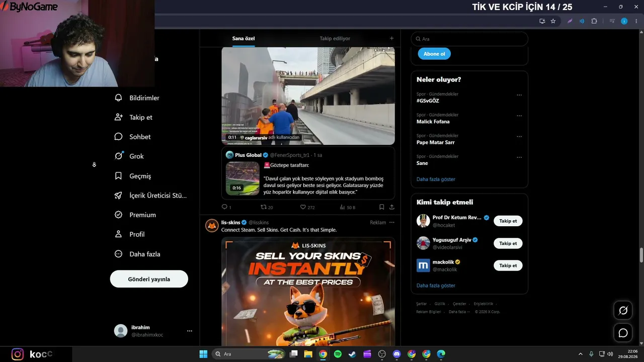The image size is (644, 362).
Task: Show more suggestions under Kimi takip etmeli
Action: pyautogui.click(x=436, y=286)
